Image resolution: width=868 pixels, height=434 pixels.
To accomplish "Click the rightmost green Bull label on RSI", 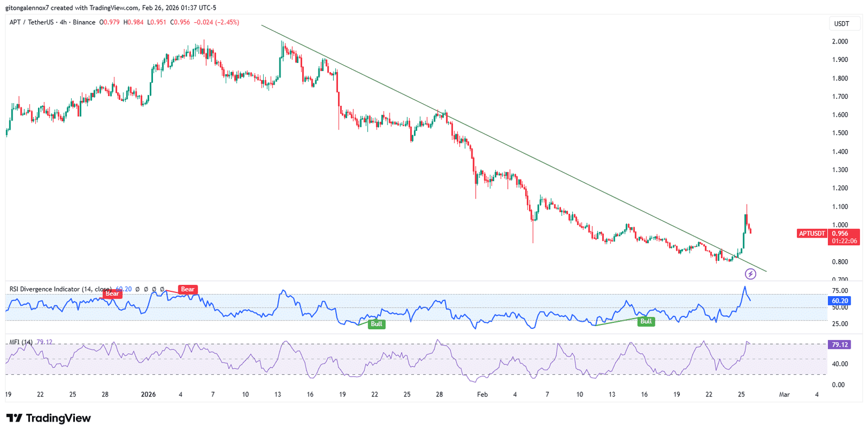I will click(x=646, y=321).
